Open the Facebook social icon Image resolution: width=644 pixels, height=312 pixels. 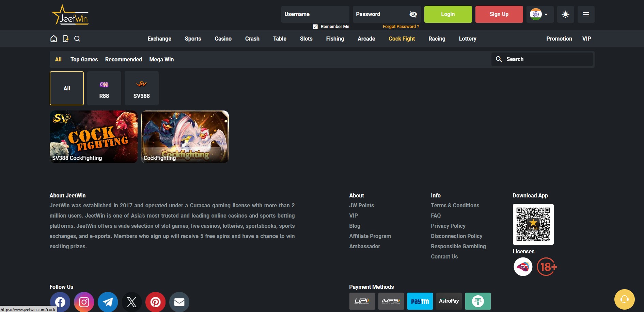pos(60,302)
